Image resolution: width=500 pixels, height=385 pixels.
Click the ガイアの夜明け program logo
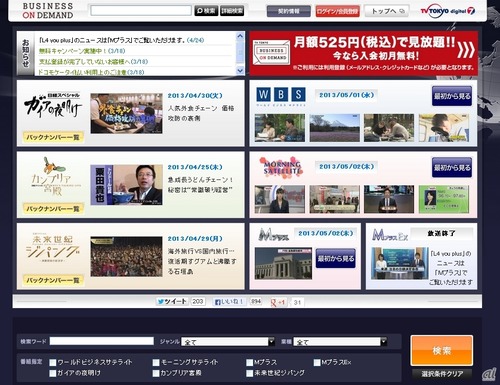53,105
